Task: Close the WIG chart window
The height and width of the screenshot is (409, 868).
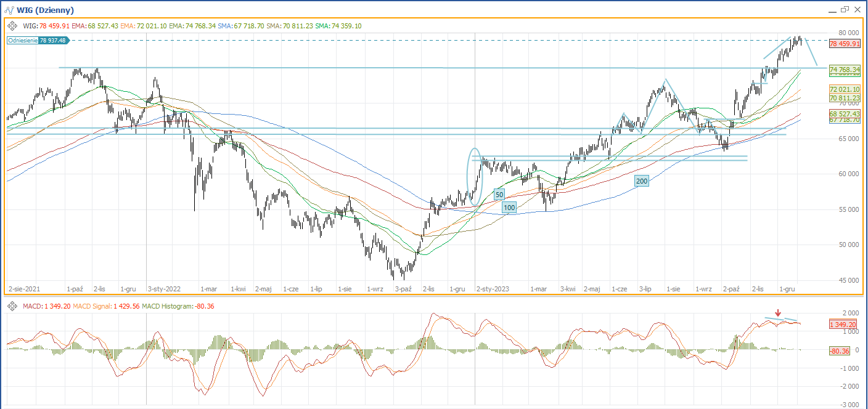Action: point(858,9)
